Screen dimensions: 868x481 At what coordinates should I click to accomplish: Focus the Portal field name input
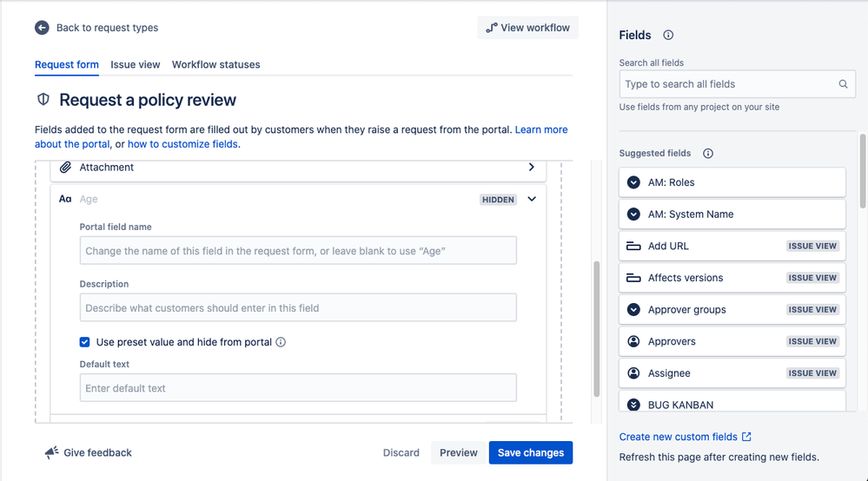tap(298, 250)
